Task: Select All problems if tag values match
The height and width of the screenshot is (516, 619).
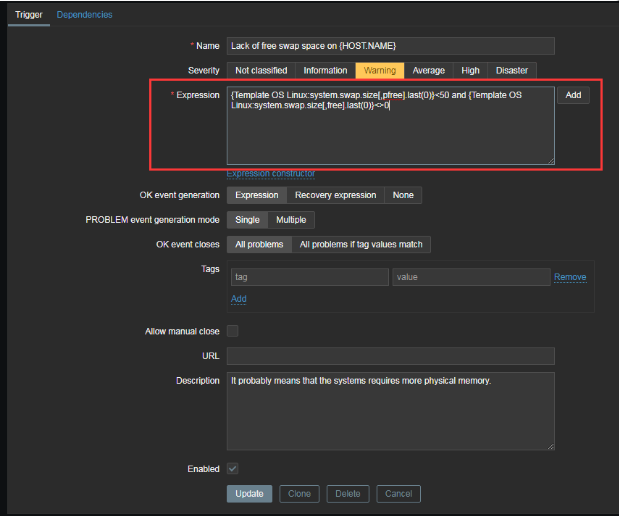Action: [361, 245]
